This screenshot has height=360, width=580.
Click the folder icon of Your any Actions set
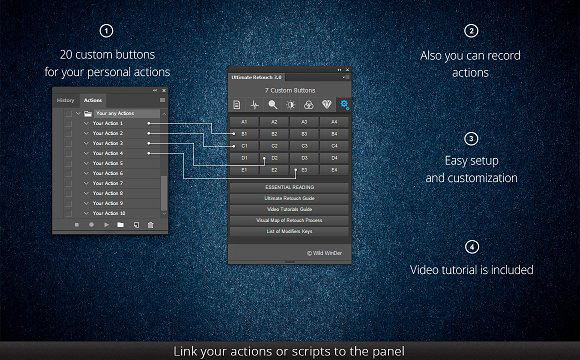88,113
